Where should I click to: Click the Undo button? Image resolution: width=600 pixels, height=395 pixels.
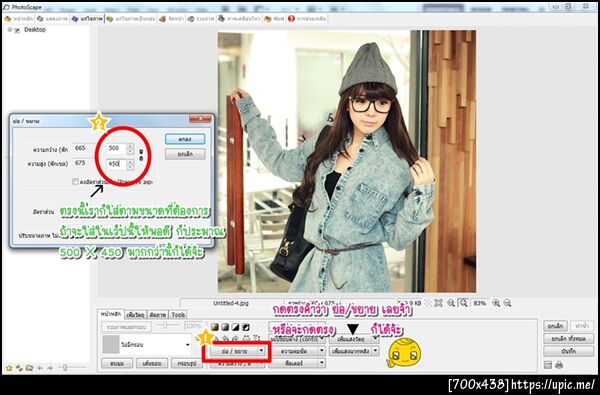coord(555,326)
